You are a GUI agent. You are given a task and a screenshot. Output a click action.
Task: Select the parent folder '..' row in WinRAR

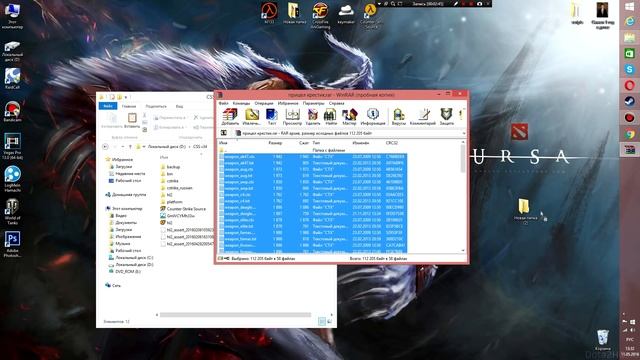pyautogui.click(x=312, y=150)
